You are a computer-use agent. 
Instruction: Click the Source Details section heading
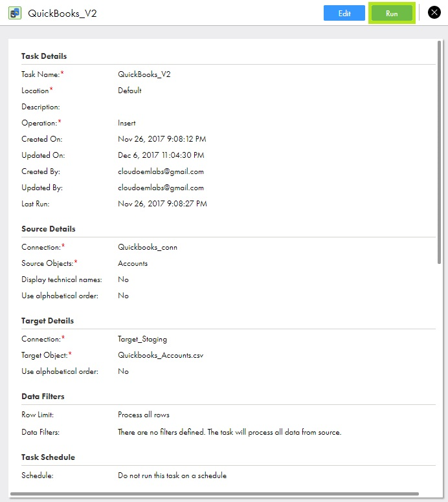(x=49, y=229)
